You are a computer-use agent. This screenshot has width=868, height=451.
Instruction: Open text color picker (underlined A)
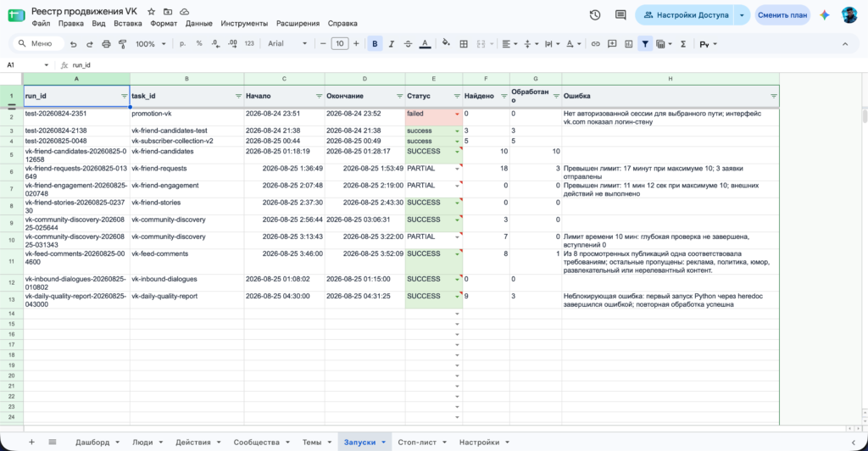click(x=425, y=44)
